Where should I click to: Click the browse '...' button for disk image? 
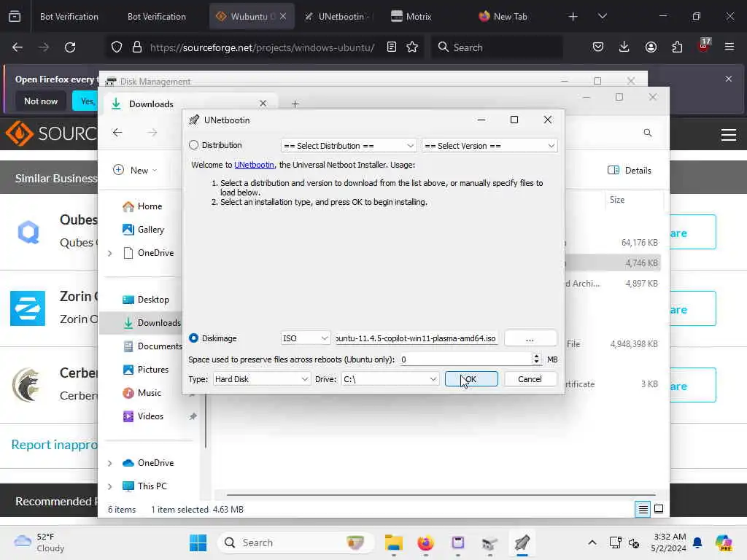click(530, 338)
